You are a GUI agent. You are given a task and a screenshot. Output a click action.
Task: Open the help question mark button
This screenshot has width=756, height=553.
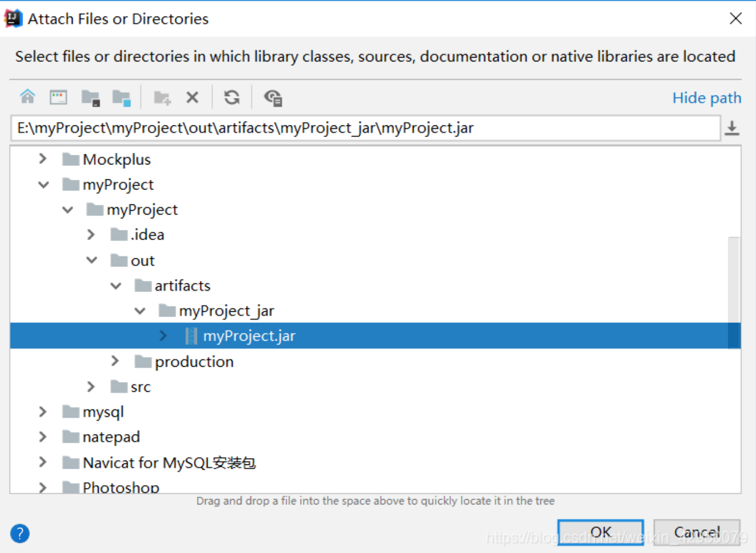point(20,533)
